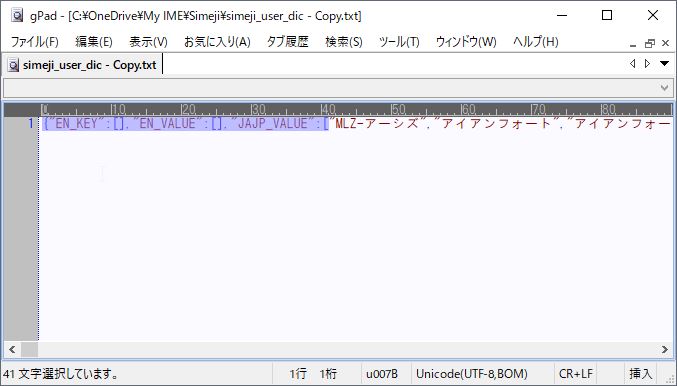Minimize the inner document window

click(x=633, y=44)
